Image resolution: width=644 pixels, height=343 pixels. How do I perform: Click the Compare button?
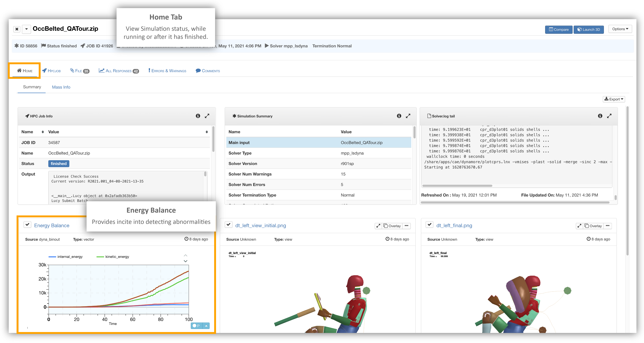(x=559, y=29)
